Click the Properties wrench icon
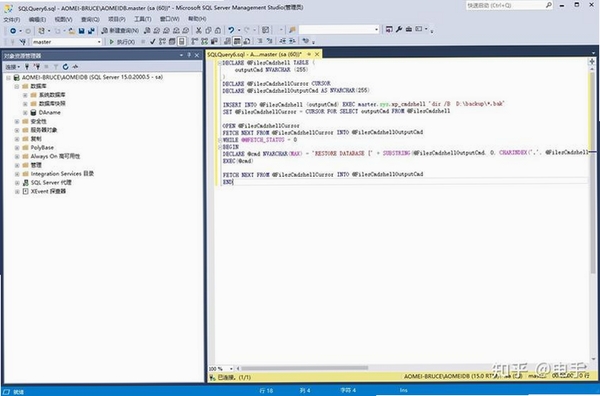The image size is (600, 396). click(x=399, y=29)
